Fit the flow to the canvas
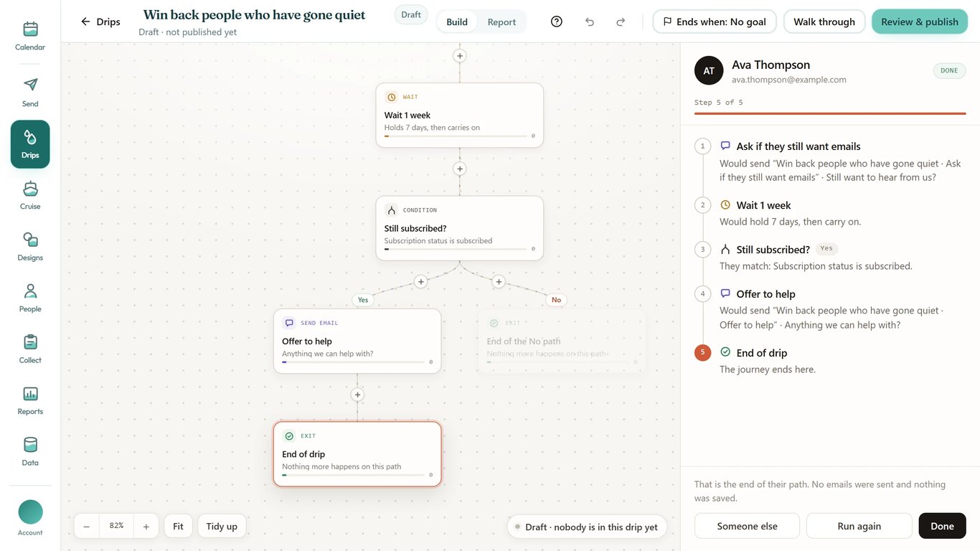Screen dimensions: 980x551 (x=178, y=526)
